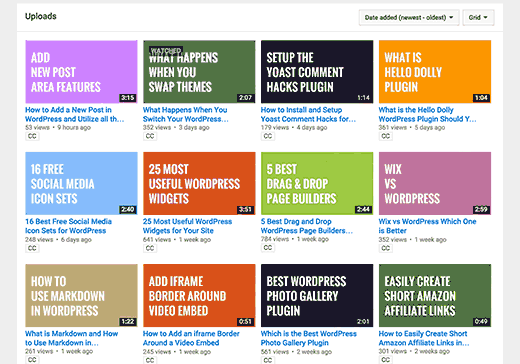520x364 pixels.
Task: Click '561 views • 2 weeks ago' text
Action: [x=296, y=351]
